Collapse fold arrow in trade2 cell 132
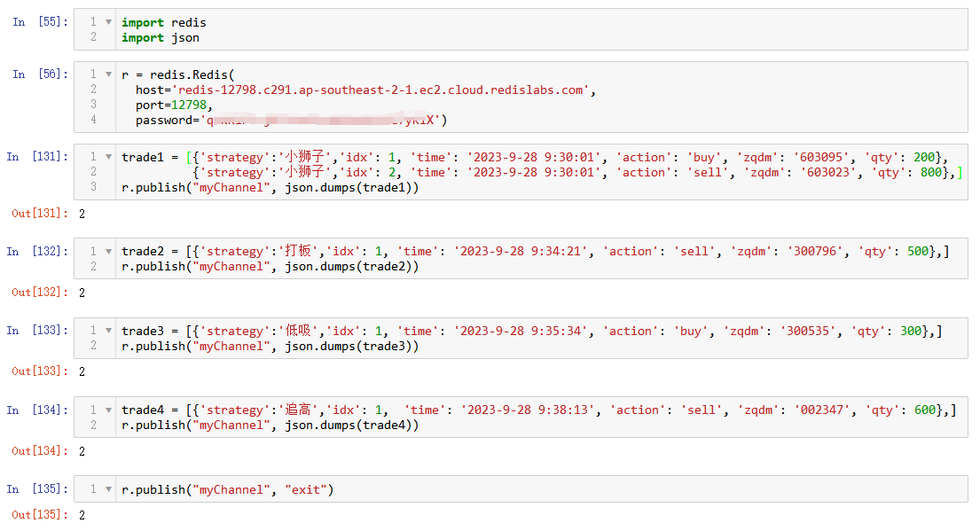 click(x=108, y=251)
